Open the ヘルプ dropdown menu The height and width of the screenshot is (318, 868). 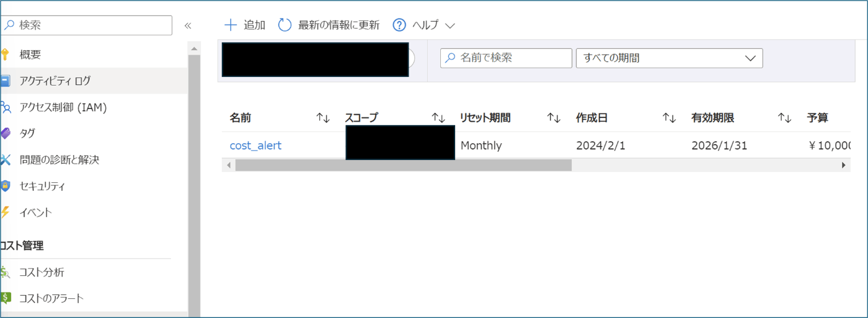click(x=424, y=25)
